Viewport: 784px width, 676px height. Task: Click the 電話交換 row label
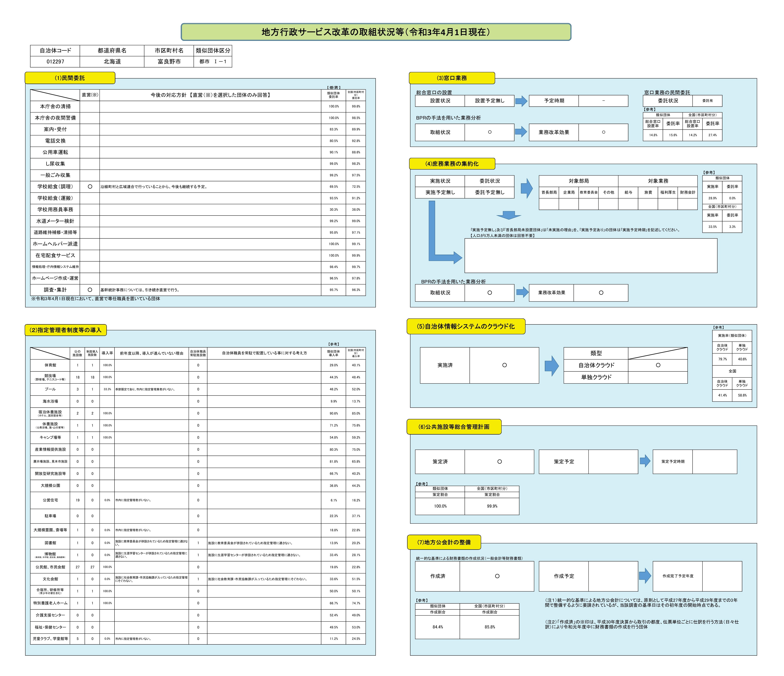[55, 141]
